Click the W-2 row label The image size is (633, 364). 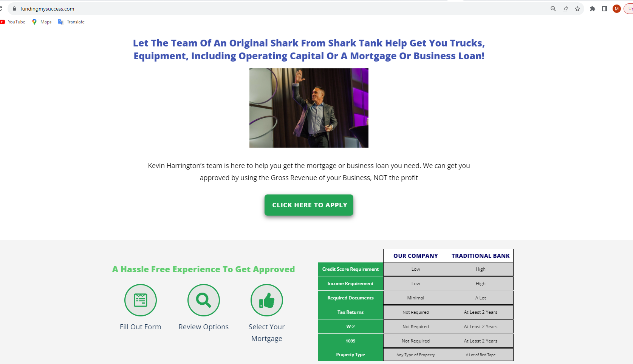coord(350,327)
